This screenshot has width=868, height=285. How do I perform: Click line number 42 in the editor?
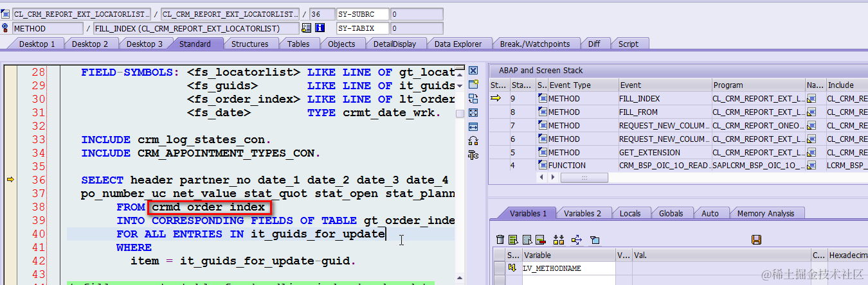pyautogui.click(x=38, y=261)
